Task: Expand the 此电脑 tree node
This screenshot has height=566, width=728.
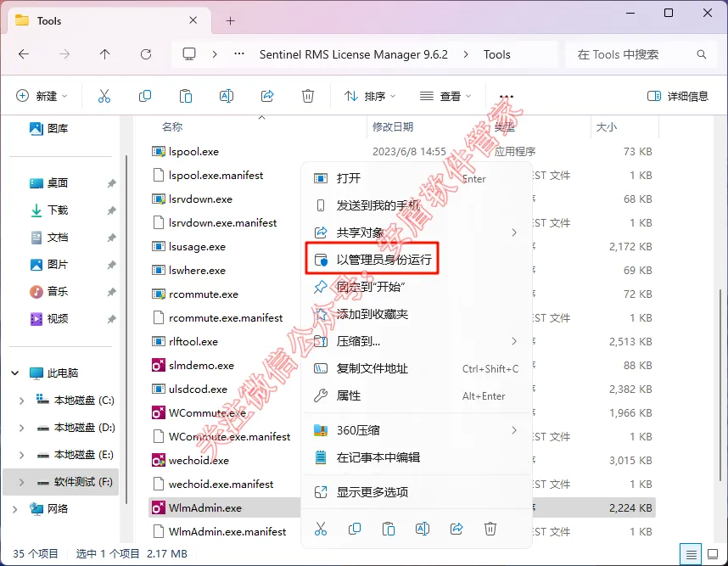Action: tap(15, 373)
